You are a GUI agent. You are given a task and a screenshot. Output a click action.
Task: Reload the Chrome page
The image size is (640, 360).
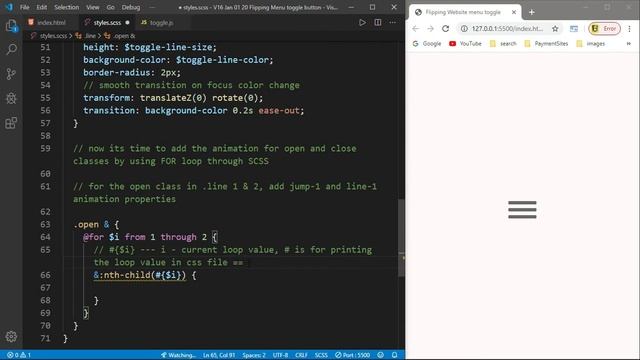click(445, 29)
